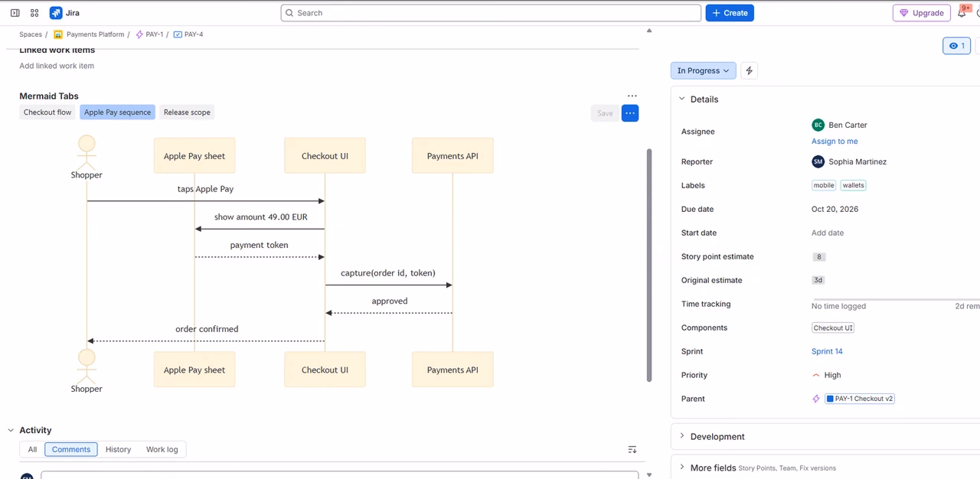Click the High priority icon

(816, 375)
